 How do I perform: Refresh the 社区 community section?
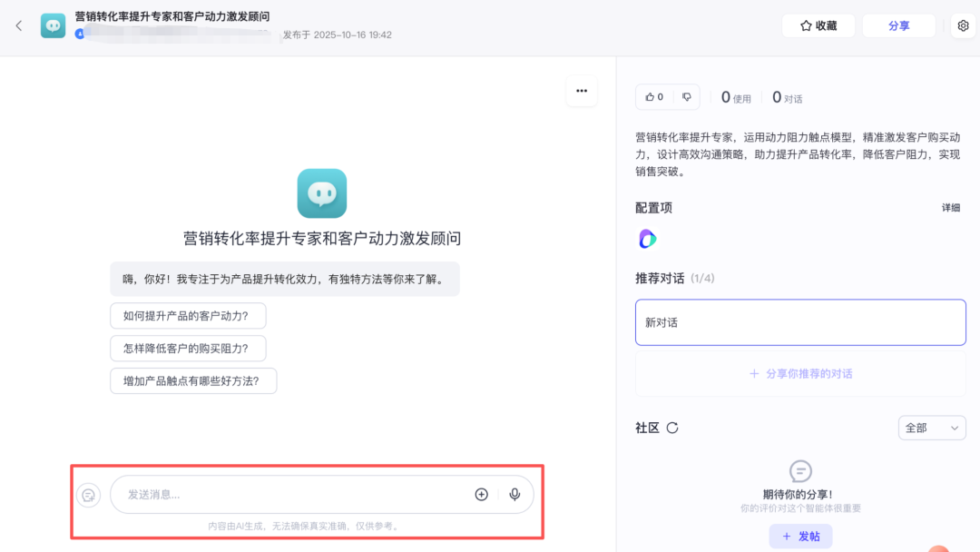coord(672,428)
